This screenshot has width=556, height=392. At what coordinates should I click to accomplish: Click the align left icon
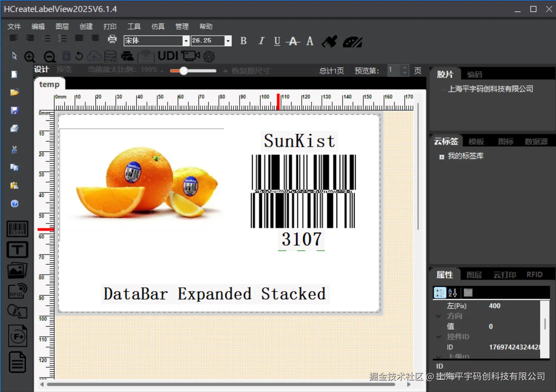coord(13,38)
